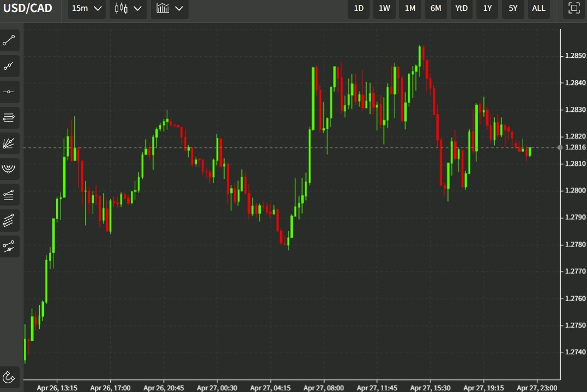Open the candlestick chart type dropdown
Screen dimensions: 587x392
coord(128,9)
